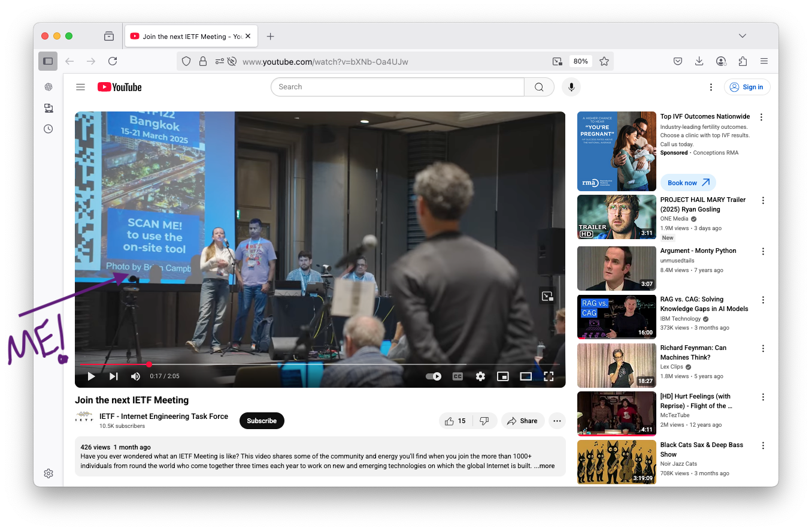Go forward one page
The height and width of the screenshot is (531, 812).
tap(91, 61)
